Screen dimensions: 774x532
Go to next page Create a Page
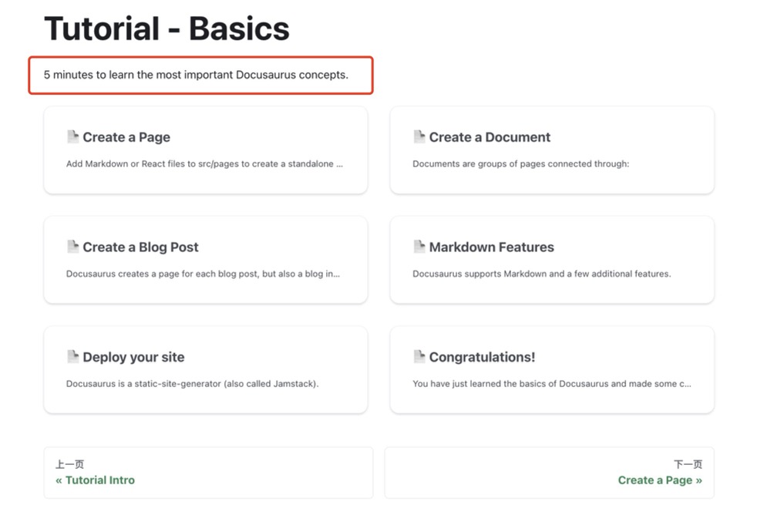[x=659, y=480]
